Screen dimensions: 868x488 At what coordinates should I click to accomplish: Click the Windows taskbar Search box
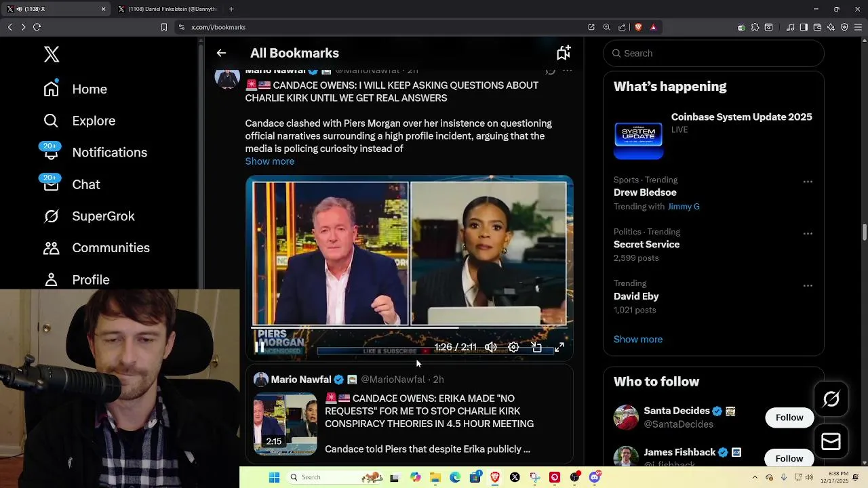(x=336, y=477)
